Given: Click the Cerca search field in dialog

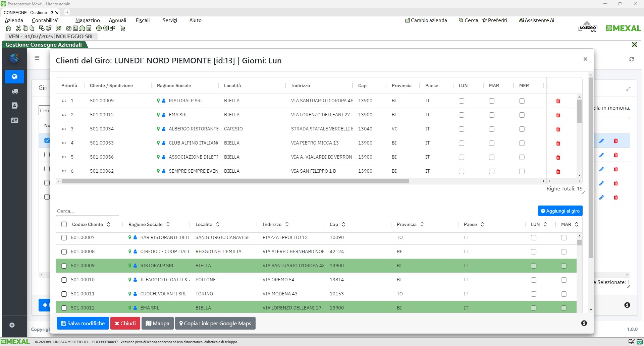Looking at the screenshot, I should point(87,211).
